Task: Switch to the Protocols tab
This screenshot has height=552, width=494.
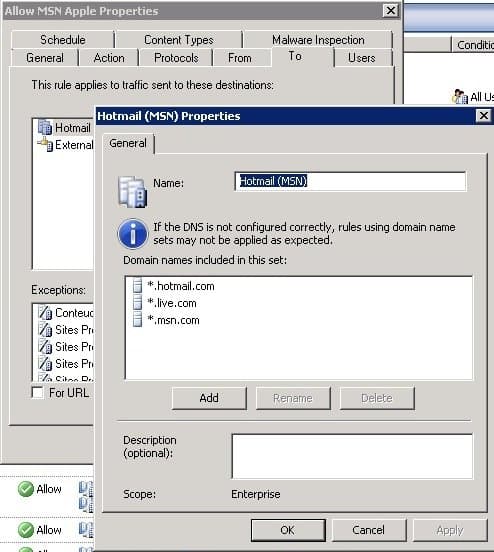Action: 176,58
